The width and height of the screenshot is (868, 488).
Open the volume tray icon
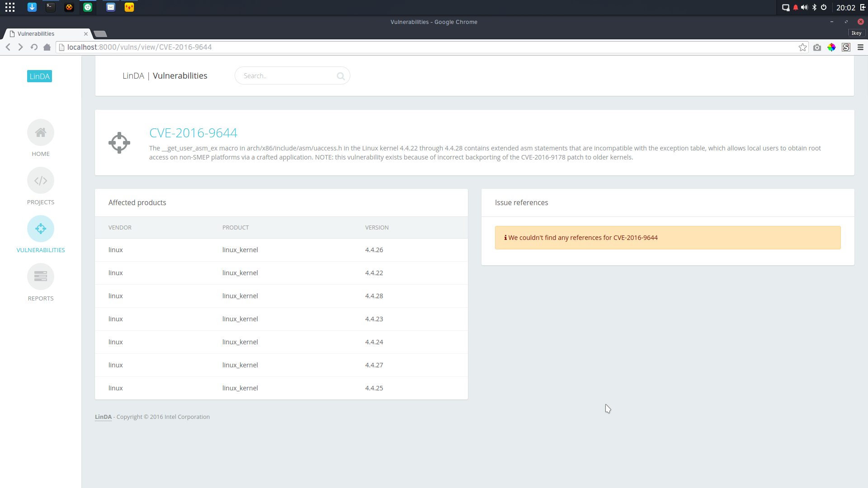pos(805,7)
